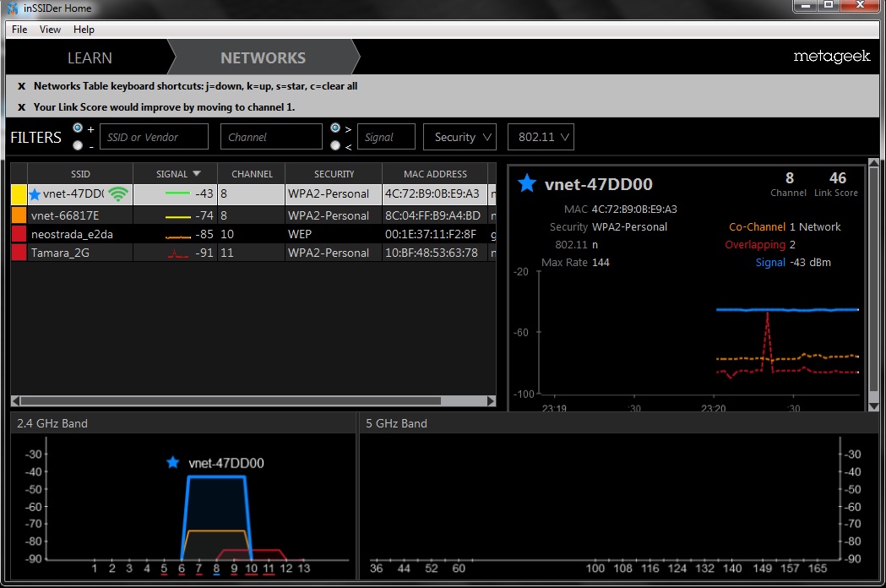The image size is (886, 588).
Task: Sort the table by CHANNEL column header
Action: [252, 173]
